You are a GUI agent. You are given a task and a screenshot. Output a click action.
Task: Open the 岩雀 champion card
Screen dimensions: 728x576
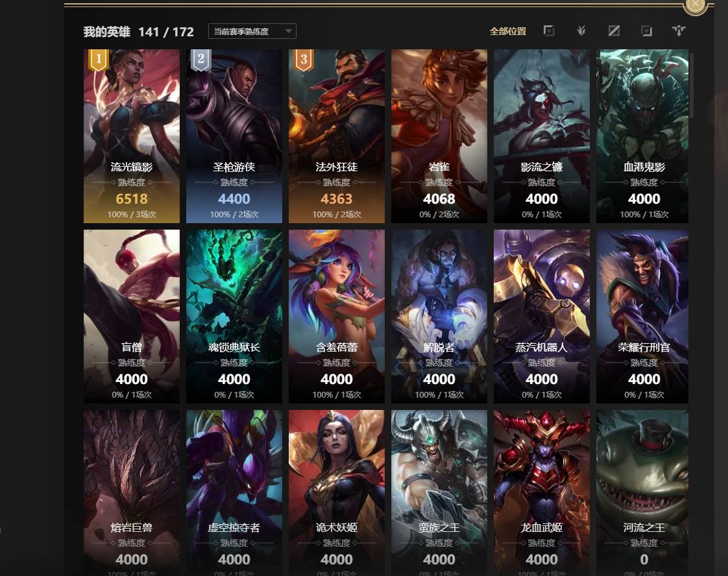pyautogui.click(x=439, y=136)
